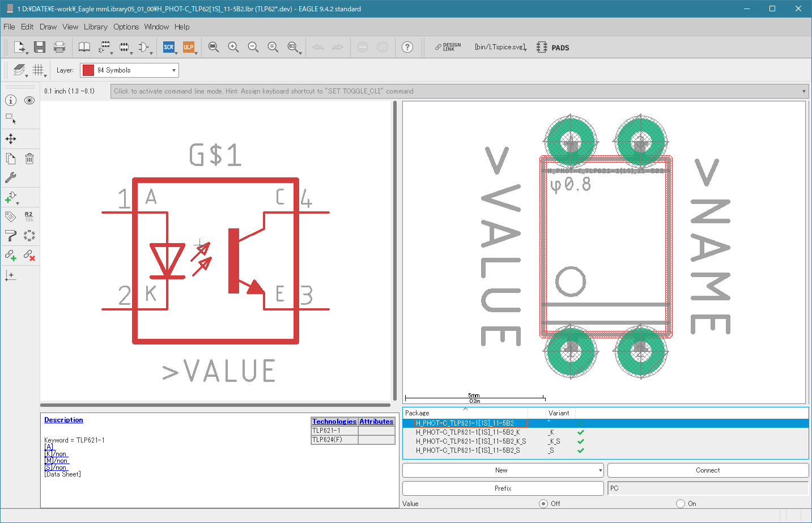Open the Help question mark icon
The height and width of the screenshot is (523, 812).
pos(407,47)
